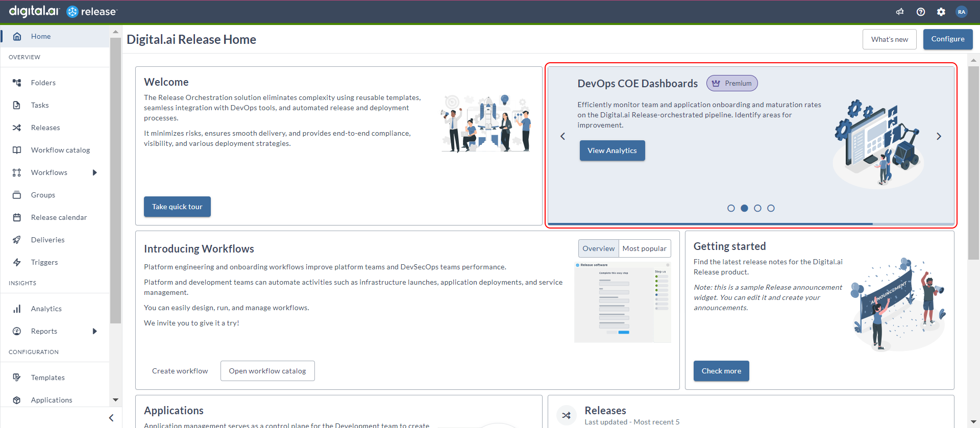Collapse the sidebar with the chevron

(112, 418)
